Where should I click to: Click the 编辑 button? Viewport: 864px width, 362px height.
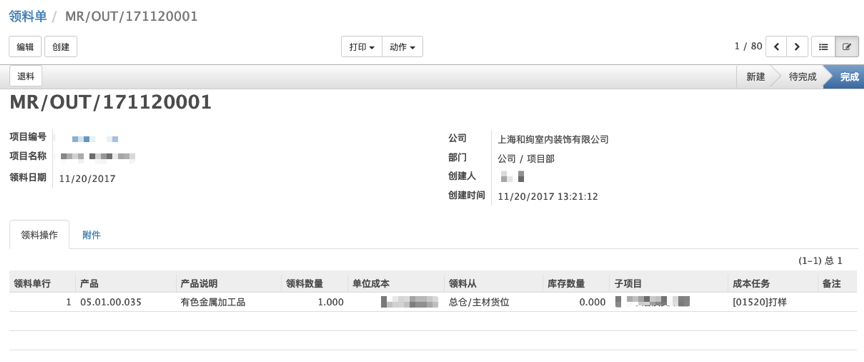click(x=25, y=47)
